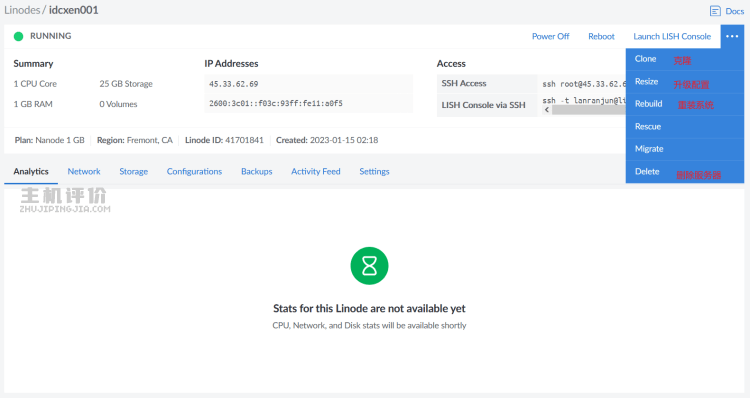Click the LISH ssh -t lanranjun command
This screenshot has width=750, height=398.
(x=584, y=100)
